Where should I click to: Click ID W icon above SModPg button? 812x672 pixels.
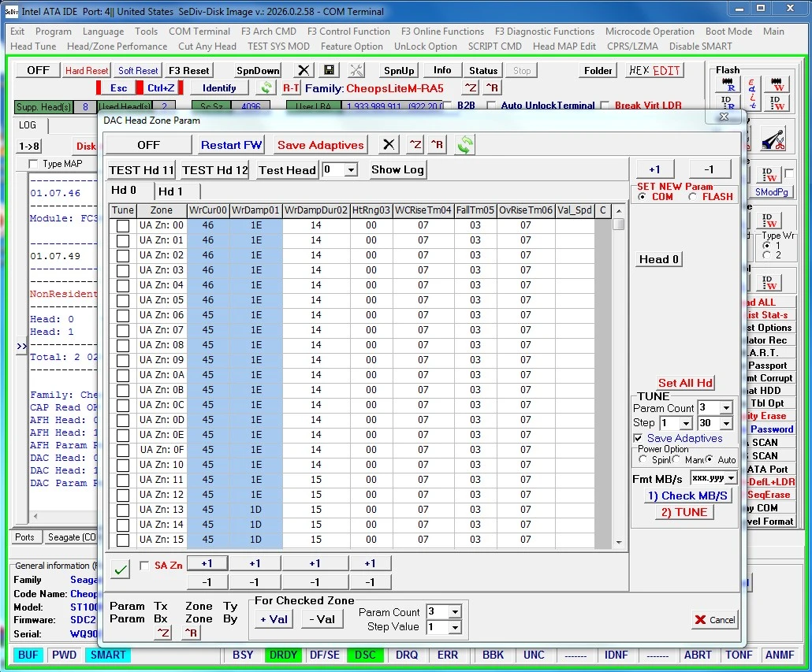click(x=769, y=174)
